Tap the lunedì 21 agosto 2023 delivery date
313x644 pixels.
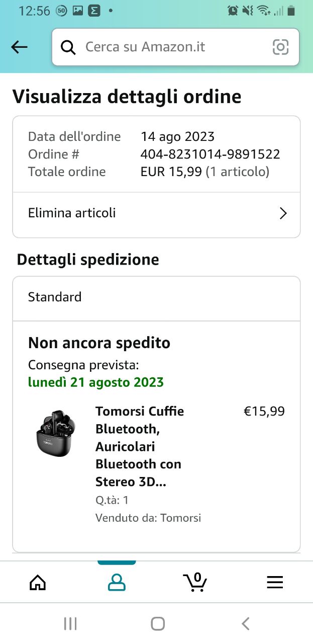pos(96,382)
